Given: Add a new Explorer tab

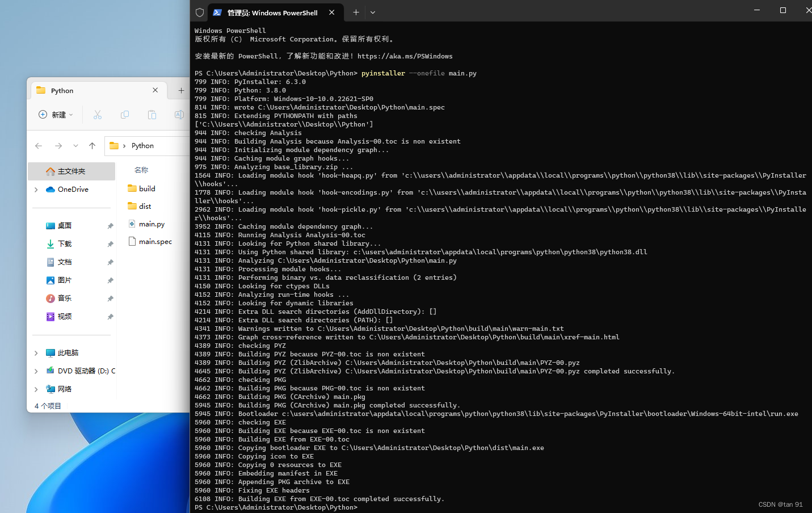Looking at the screenshot, I should tap(181, 90).
